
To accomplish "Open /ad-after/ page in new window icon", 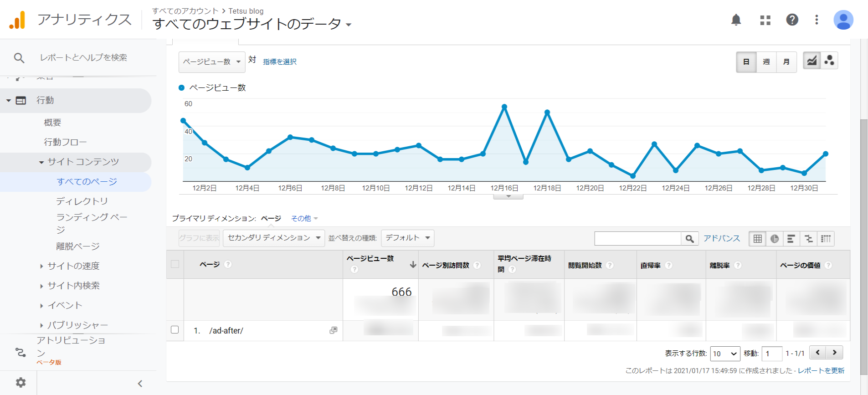I will pos(334,330).
